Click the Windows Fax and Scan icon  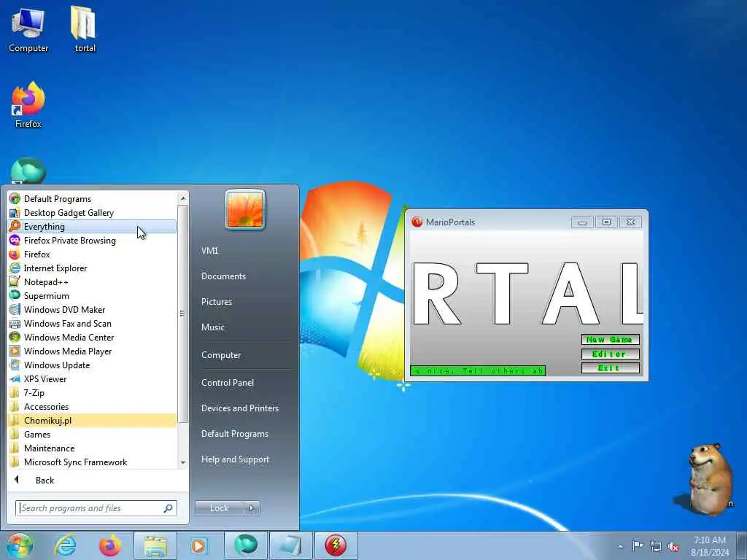pyautogui.click(x=15, y=323)
